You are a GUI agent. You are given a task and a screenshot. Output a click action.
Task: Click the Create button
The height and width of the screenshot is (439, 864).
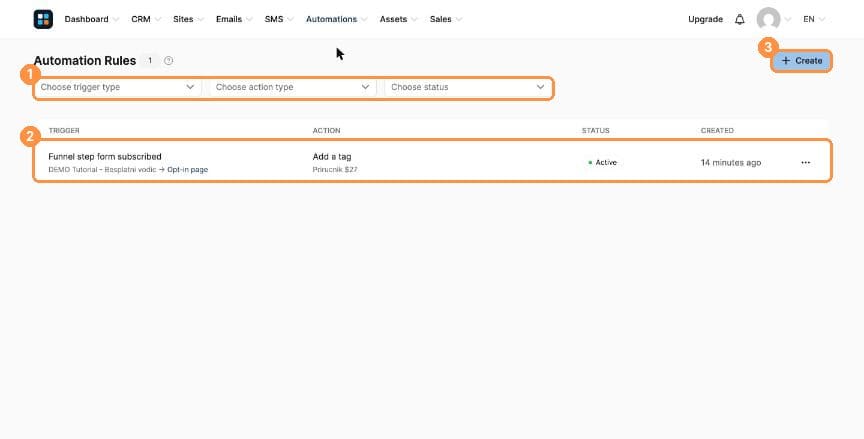(801, 61)
